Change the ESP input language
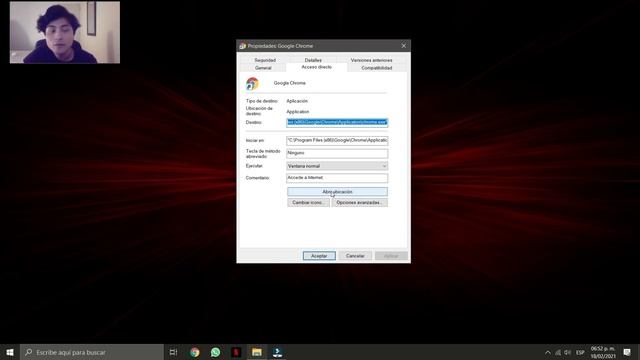 580,353
